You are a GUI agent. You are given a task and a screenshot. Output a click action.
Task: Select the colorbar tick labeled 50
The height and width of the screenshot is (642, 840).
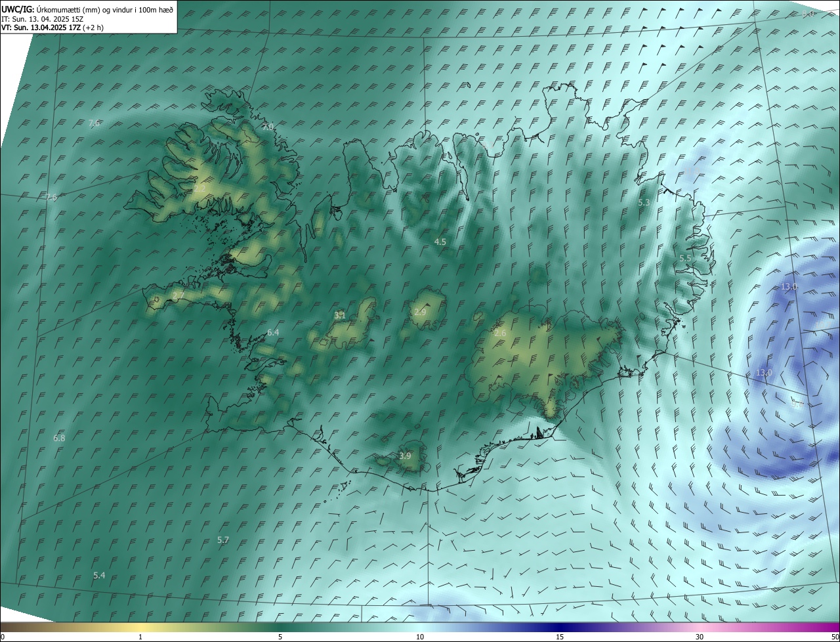coord(835,637)
